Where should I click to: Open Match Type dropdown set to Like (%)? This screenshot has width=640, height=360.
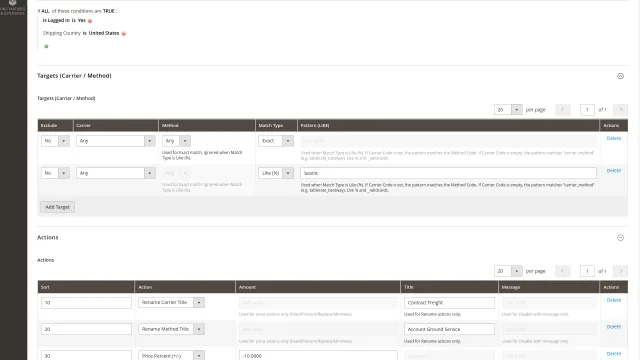click(x=276, y=173)
